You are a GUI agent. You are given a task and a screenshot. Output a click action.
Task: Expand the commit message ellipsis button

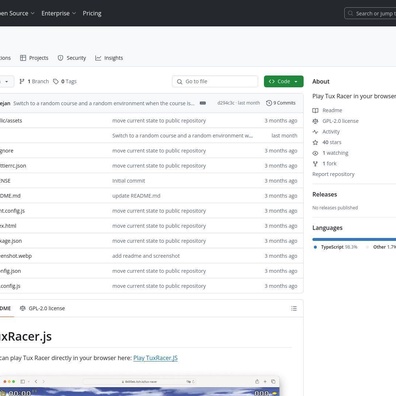point(203,103)
